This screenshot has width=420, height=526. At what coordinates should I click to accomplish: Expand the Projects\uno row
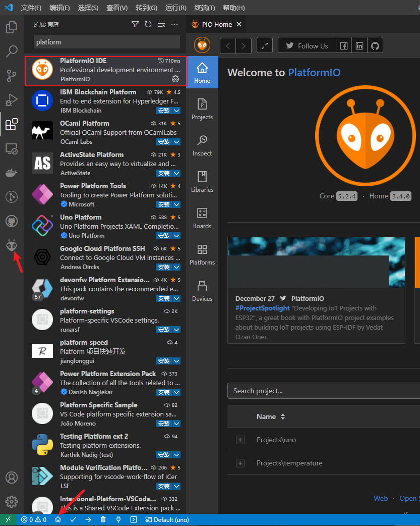pyautogui.click(x=240, y=440)
